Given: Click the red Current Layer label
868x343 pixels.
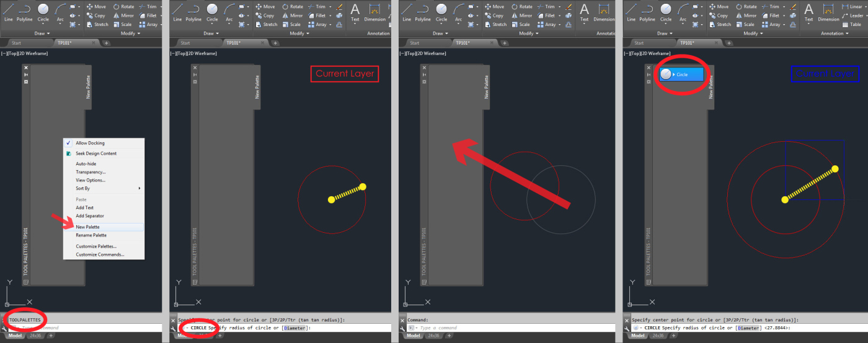Looking at the screenshot, I should pyautogui.click(x=345, y=74).
